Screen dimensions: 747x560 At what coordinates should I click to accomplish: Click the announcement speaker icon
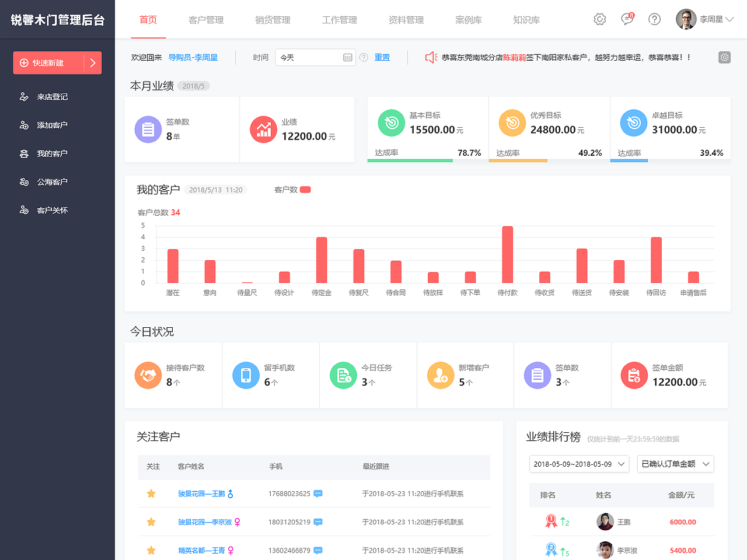coord(431,57)
